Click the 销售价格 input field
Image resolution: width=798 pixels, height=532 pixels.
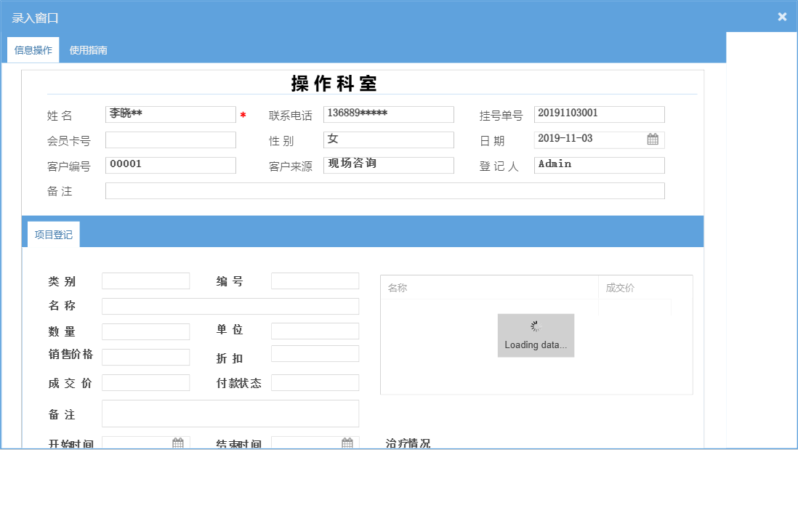[145, 357]
